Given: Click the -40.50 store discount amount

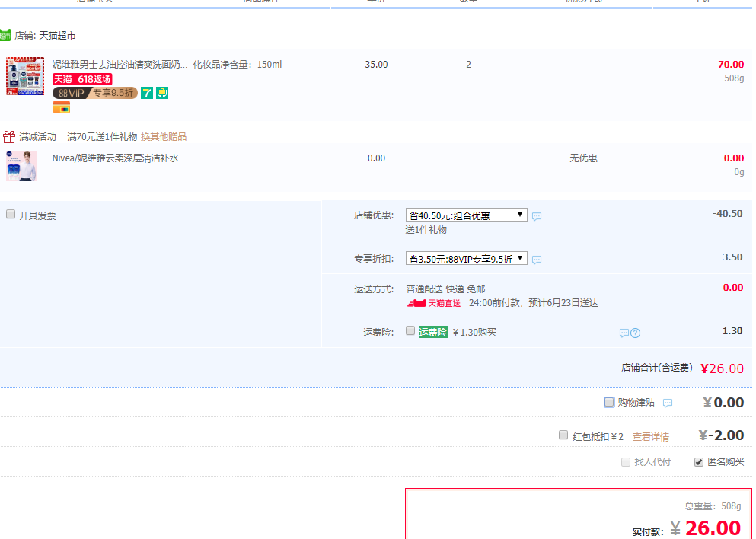Looking at the screenshot, I should 728,214.
